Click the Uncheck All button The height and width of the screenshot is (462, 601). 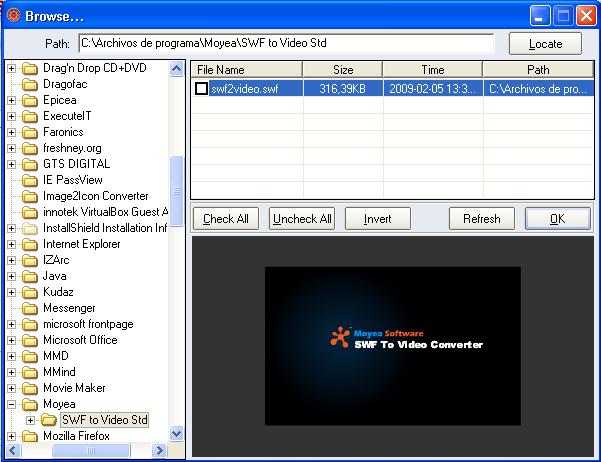[x=302, y=219]
